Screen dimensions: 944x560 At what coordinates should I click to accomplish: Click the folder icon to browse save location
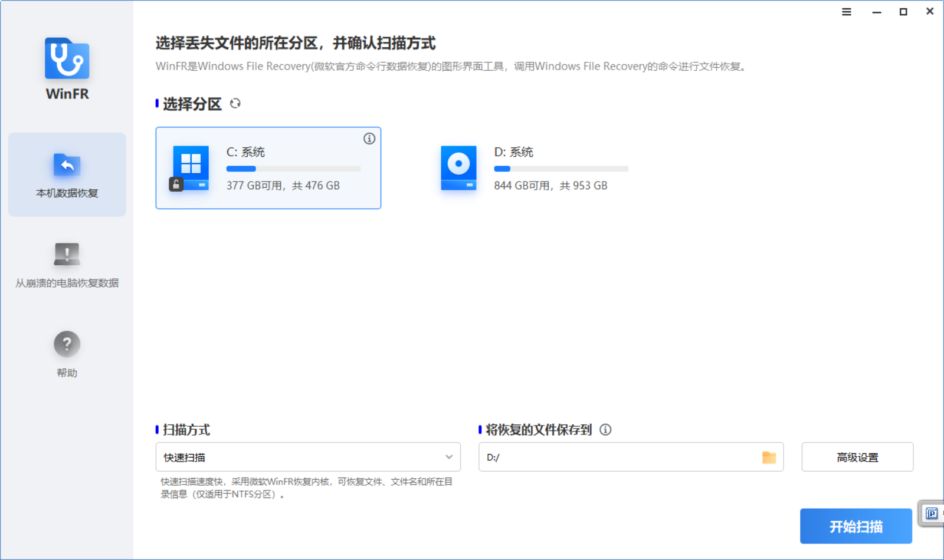point(769,457)
